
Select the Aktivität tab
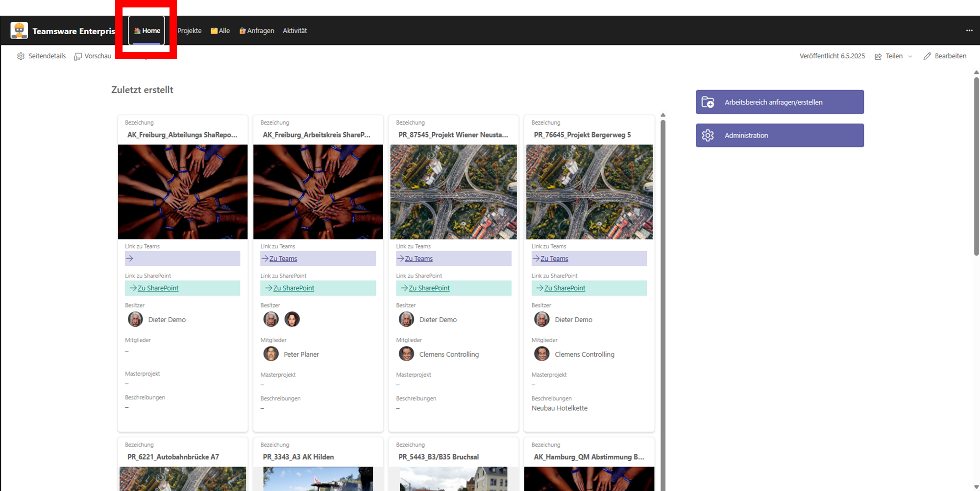pyautogui.click(x=294, y=30)
